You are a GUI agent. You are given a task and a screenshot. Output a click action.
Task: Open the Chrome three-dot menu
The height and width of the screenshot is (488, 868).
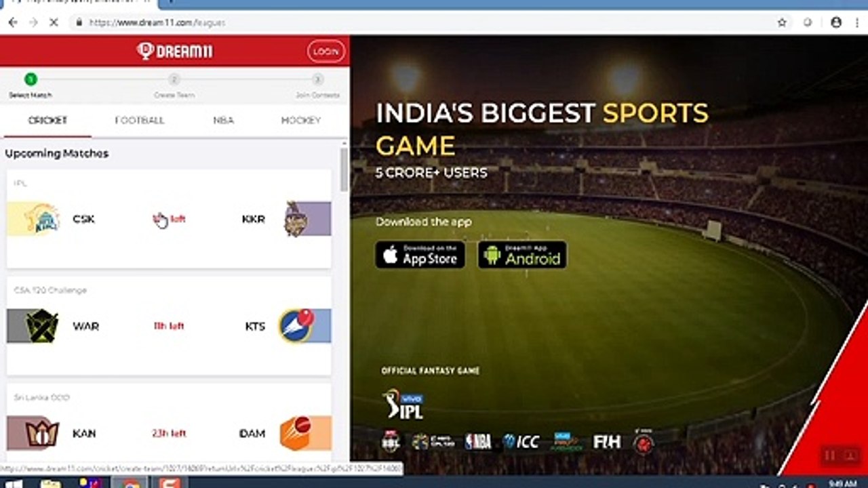856,22
